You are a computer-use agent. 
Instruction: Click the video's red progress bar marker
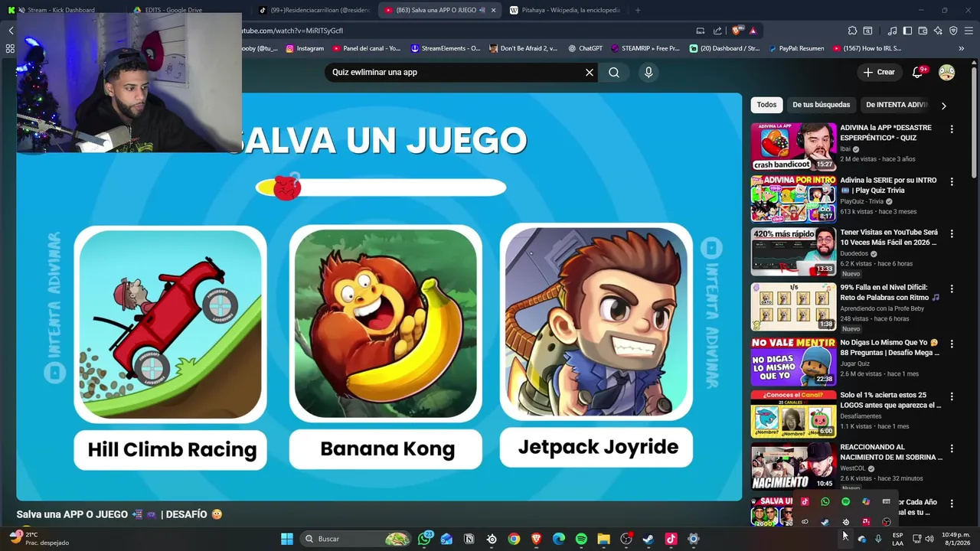click(x=287, y=187)
